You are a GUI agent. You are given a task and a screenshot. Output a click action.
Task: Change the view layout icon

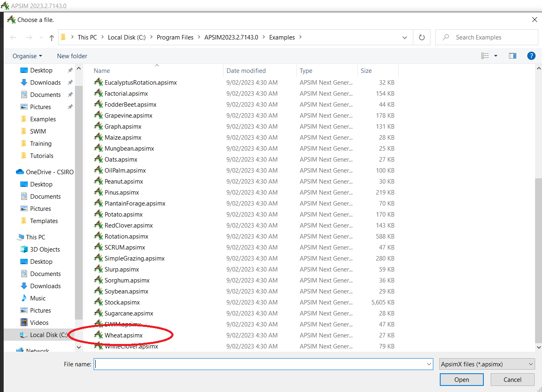click(485, 56)
